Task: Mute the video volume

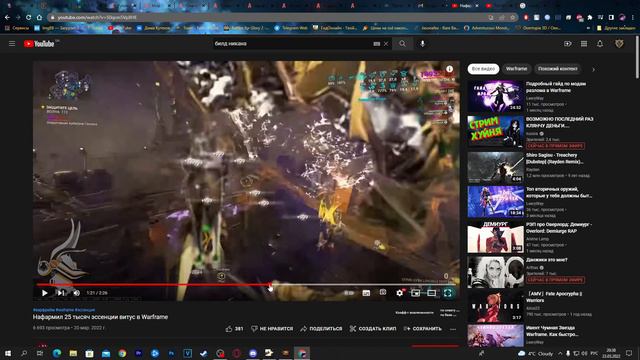Action: point(77,293)
